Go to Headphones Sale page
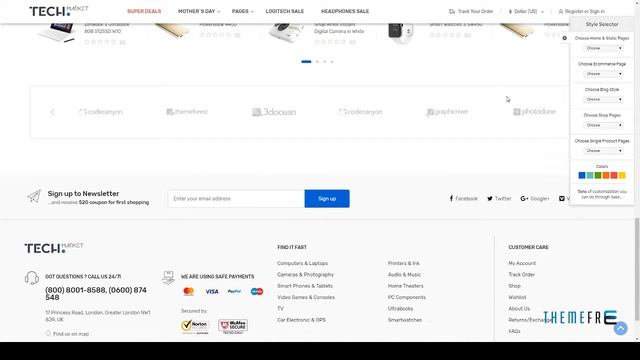 coord(345,11)
